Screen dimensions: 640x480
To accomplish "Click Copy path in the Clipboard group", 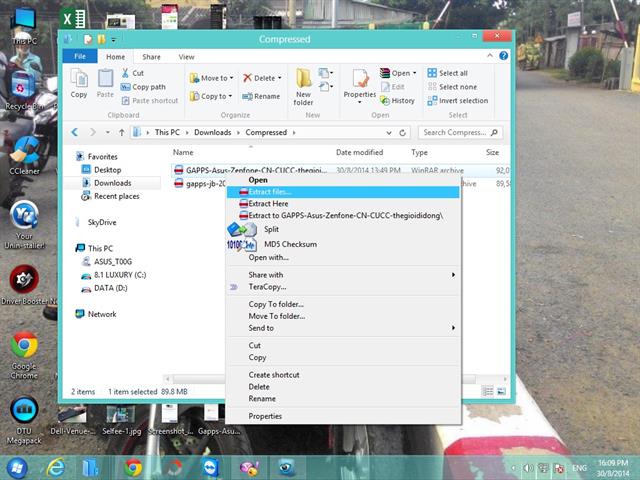I will pyautogui.click(x=143, y=87).
